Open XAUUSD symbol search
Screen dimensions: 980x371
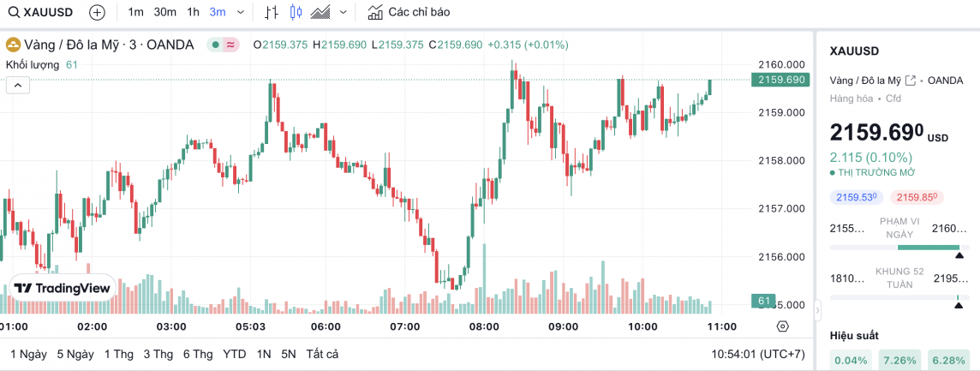(43, 12)
